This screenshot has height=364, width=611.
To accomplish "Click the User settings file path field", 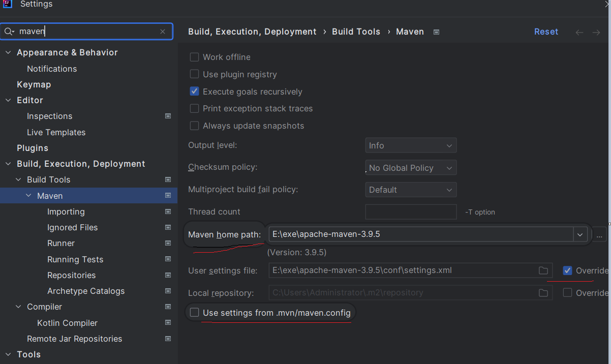I will [x=410, y=270].
